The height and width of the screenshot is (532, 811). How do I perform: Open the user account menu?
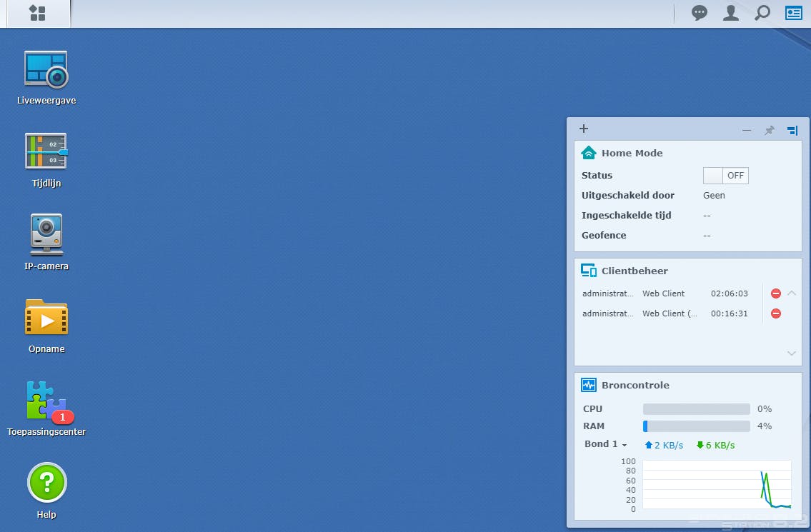tap(730, 13)
